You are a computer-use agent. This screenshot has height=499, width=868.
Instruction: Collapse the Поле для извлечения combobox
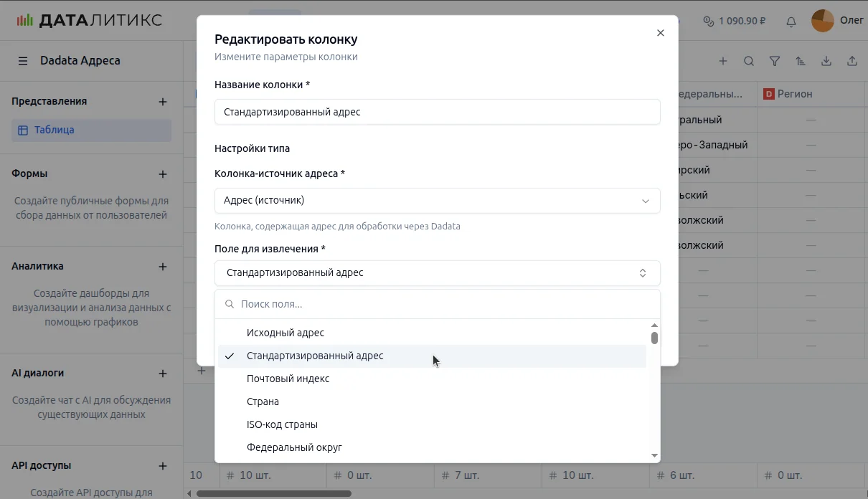437,273
